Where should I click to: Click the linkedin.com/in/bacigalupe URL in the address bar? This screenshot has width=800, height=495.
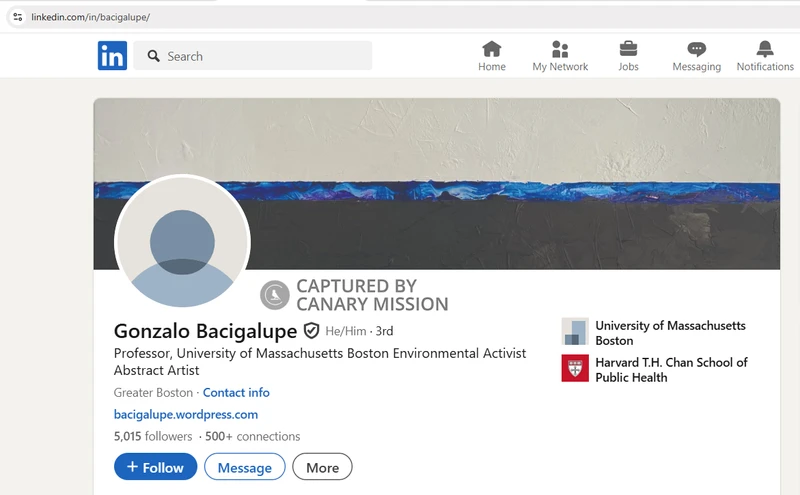pyautogui.click(x=91, y=17)
